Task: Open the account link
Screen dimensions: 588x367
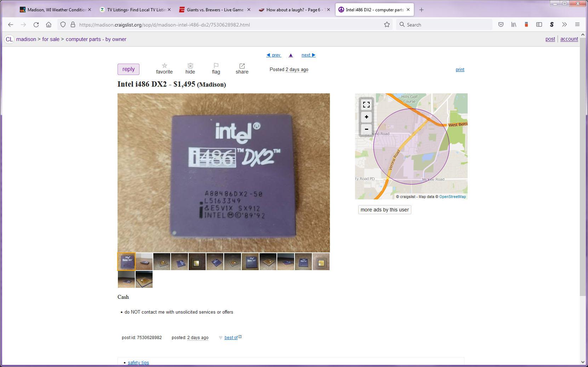Action: (x=569, y=39)
